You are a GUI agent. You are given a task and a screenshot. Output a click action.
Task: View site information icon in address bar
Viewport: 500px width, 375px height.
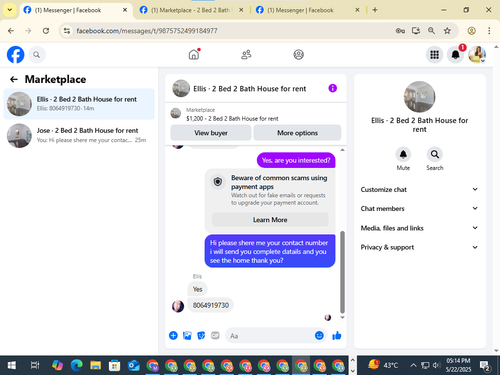coord(67,31)
